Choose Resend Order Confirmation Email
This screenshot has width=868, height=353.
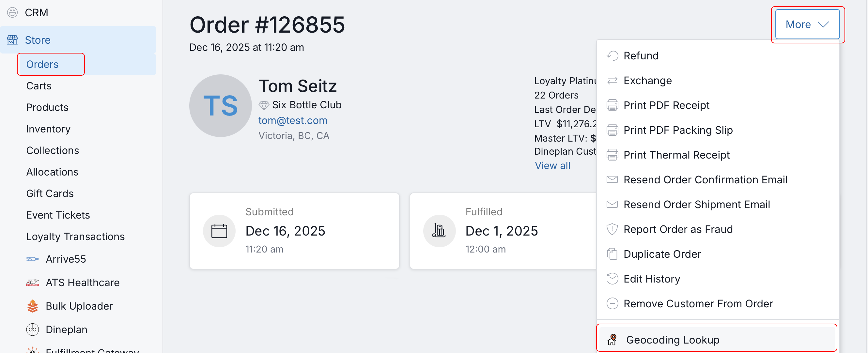[x=705, y=179]
